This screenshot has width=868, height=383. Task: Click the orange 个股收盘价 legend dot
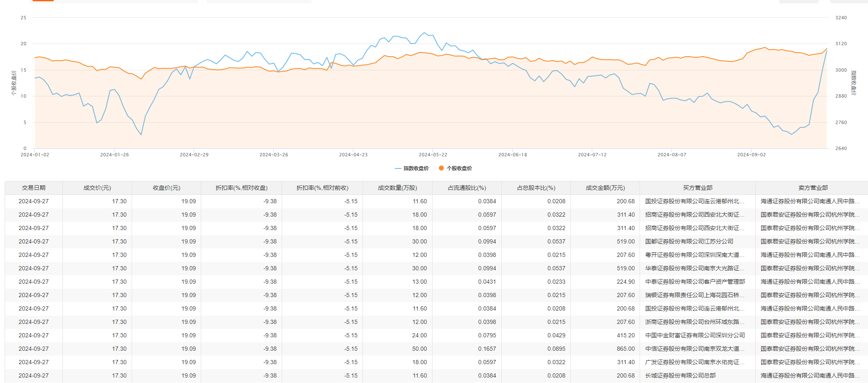click(441, 168)
